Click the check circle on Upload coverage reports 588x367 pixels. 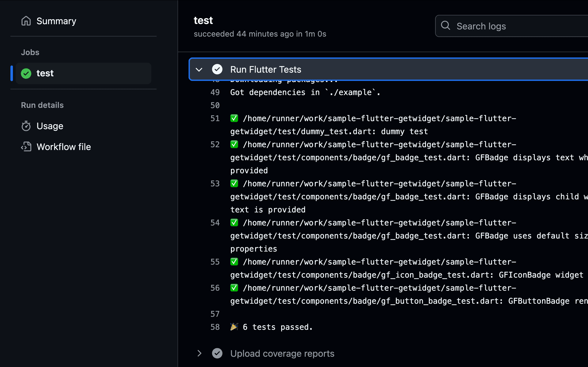coord(217,354)
